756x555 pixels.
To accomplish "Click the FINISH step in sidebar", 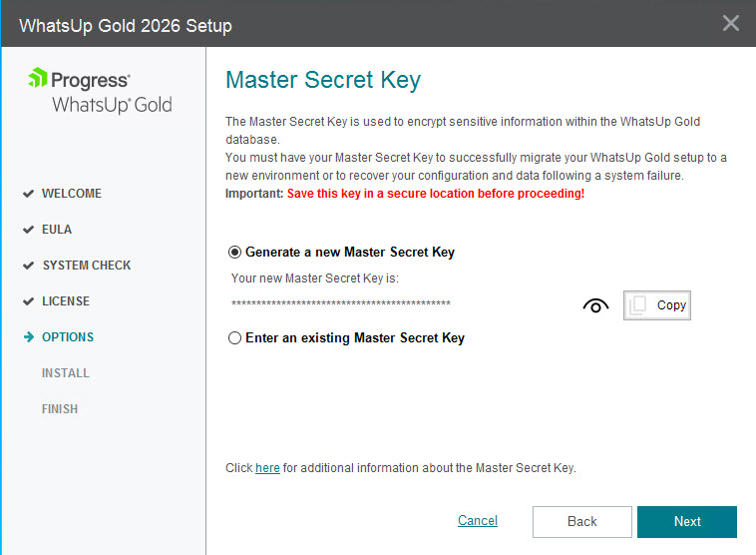I will [59, 409].
